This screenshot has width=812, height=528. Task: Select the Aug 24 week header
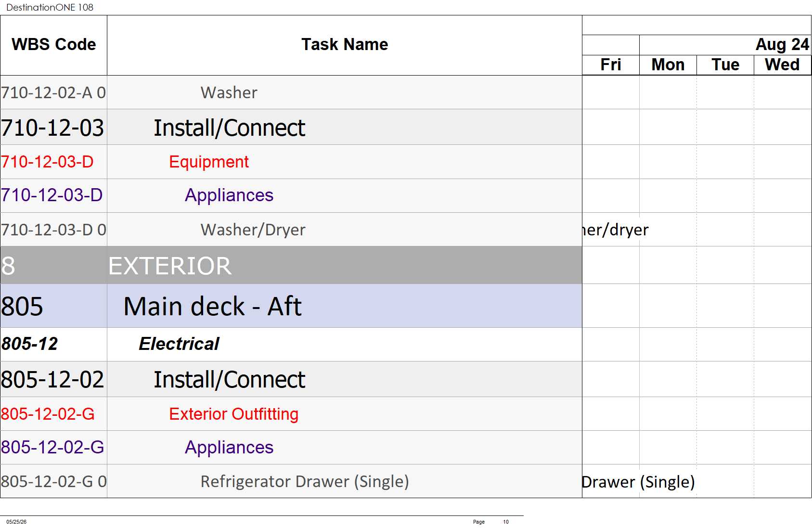[725, 45]
